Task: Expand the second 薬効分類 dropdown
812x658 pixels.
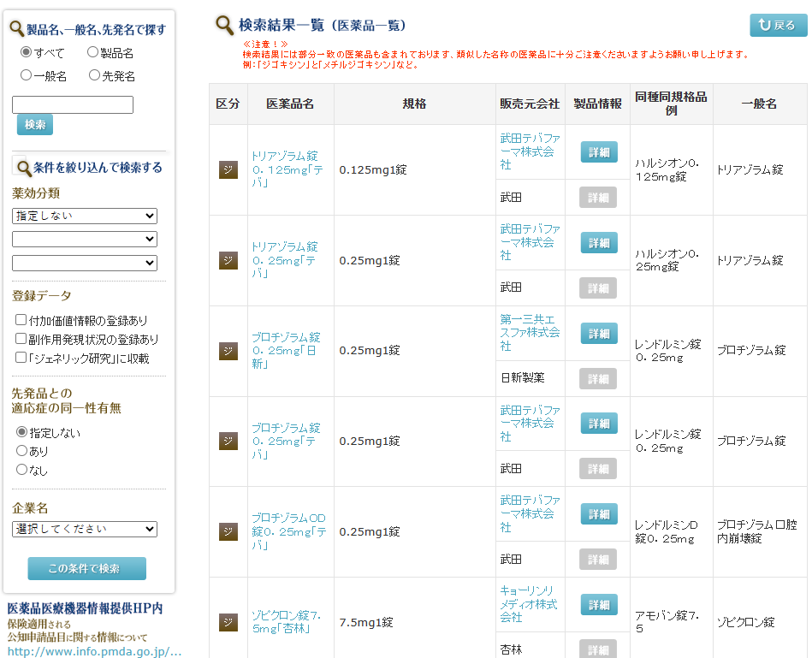Action: 85,239
